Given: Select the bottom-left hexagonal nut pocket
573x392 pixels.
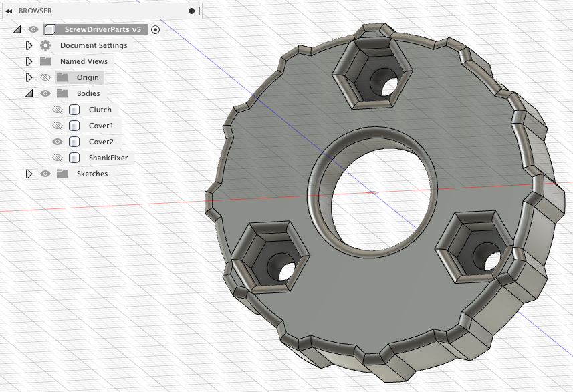Looking at the screenshot, I should pos(269,256).
